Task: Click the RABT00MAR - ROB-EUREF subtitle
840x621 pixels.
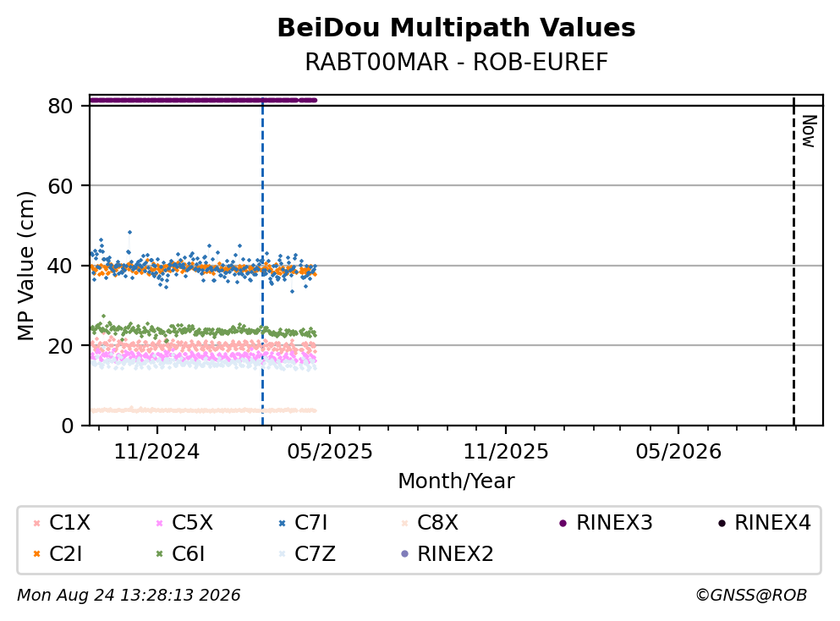Action: [457, 62]
